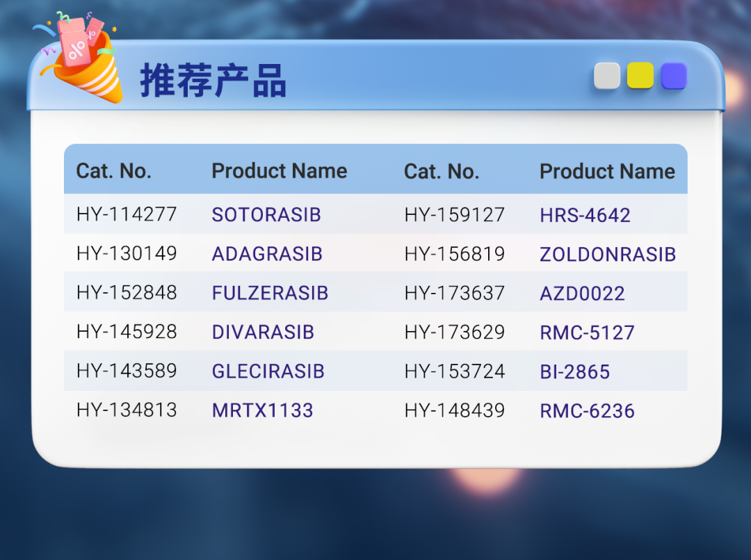Screen dimensions: 751x560
Task: Click catalog number HY-114277
Action: pos(127,214)
